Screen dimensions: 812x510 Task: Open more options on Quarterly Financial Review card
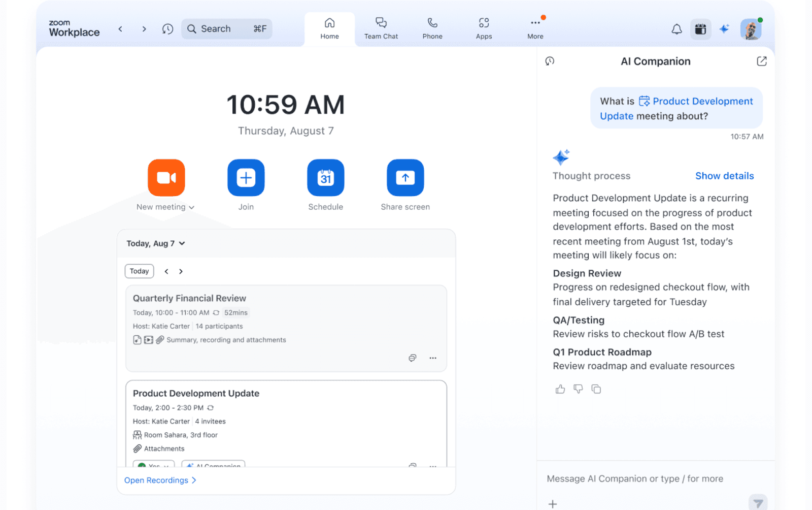[x=433, y=358]
